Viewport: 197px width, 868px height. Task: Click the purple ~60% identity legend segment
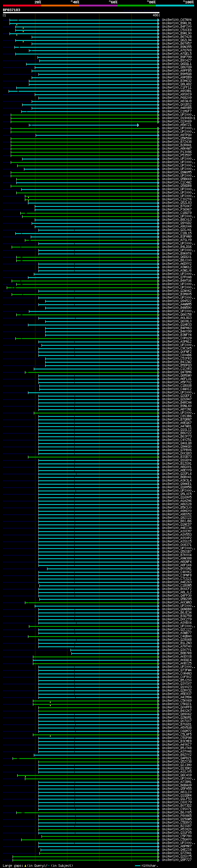[98, 6]
